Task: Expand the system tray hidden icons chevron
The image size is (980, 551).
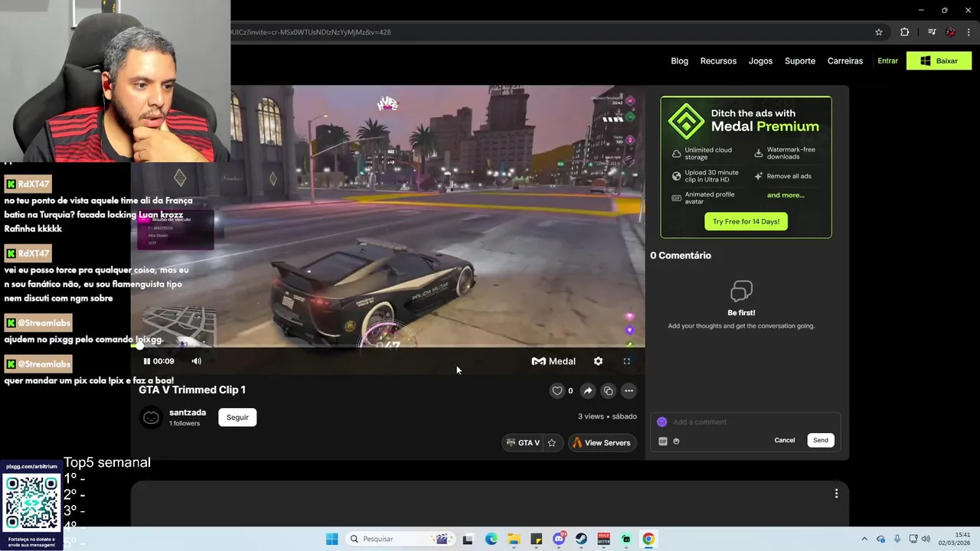Action: (x=864, y=539)
